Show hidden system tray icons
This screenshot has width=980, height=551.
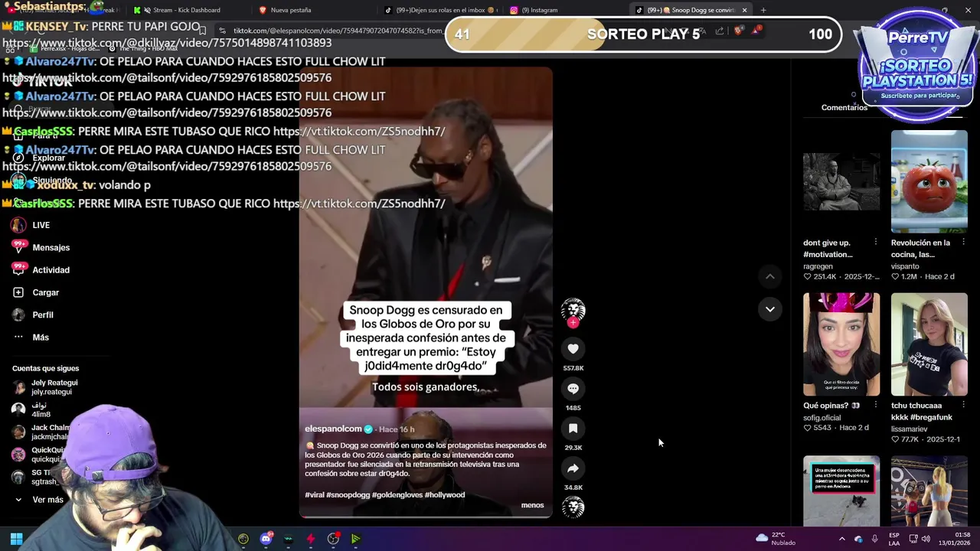[841, 539]
